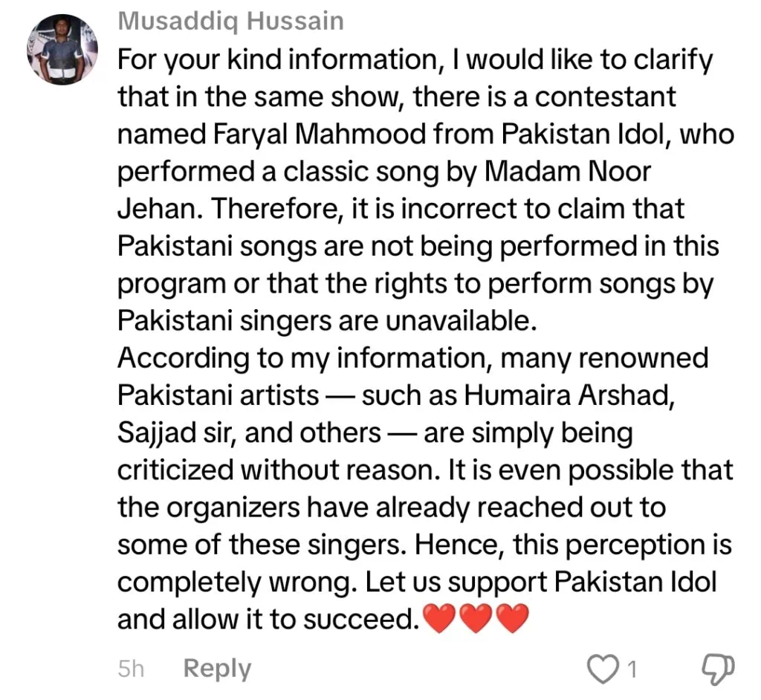The width and height of the screenshot is (761, 700).
Task: Dislike the comment with the thumbs-down icon
Action: (x=719, y=668)
